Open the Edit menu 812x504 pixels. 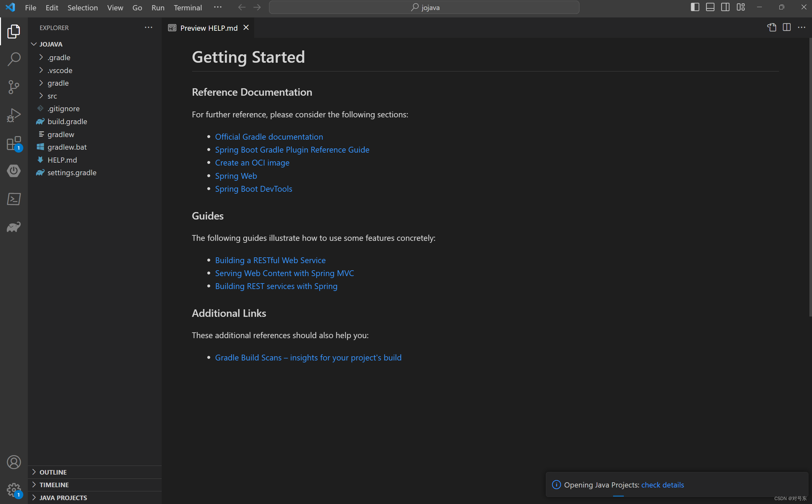pyautogui.click(x=52, y=7)
